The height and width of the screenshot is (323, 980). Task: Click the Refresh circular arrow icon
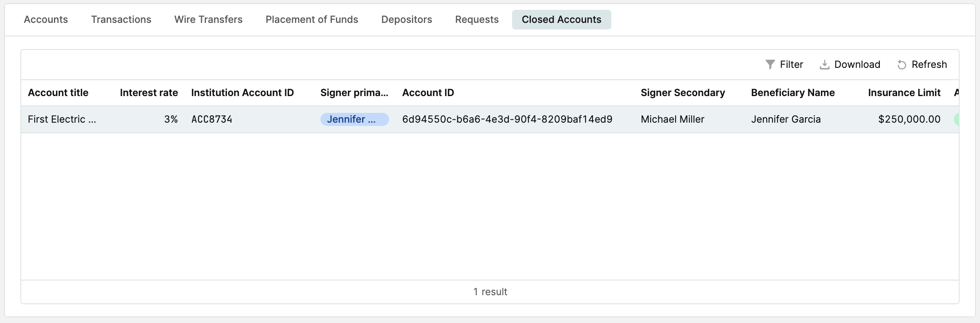902,65
